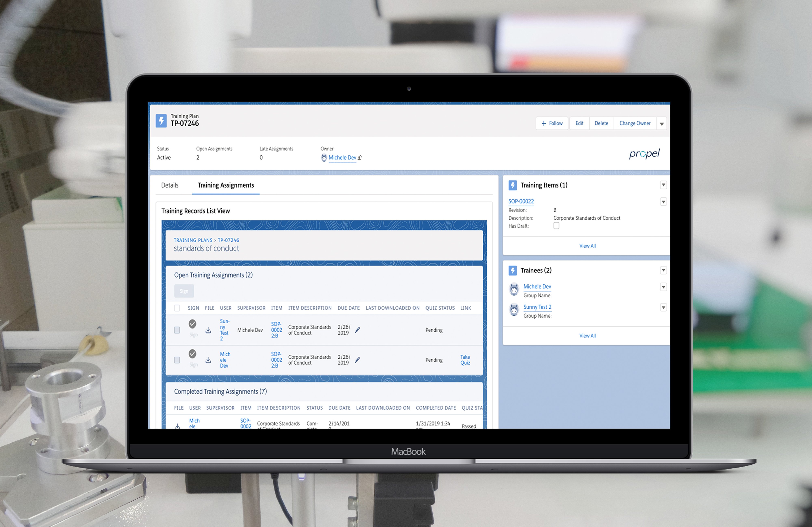Click TP-07246 breadcrumb link

(228, 240)
